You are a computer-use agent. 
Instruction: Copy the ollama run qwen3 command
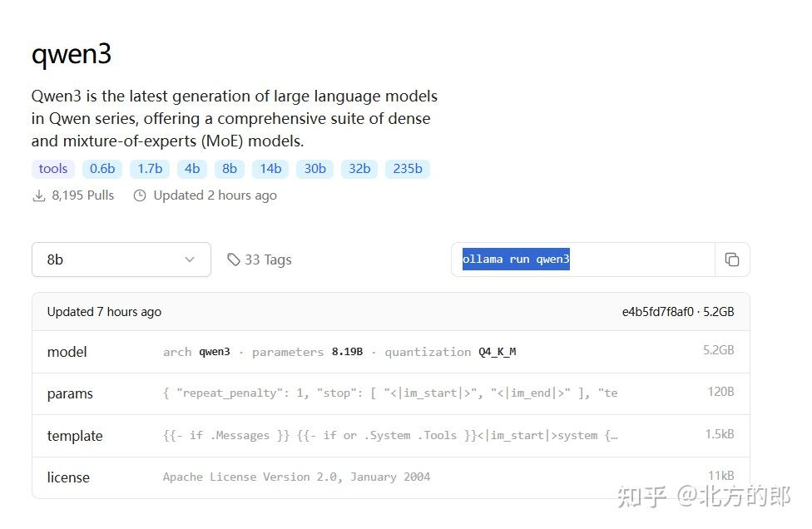732,260
